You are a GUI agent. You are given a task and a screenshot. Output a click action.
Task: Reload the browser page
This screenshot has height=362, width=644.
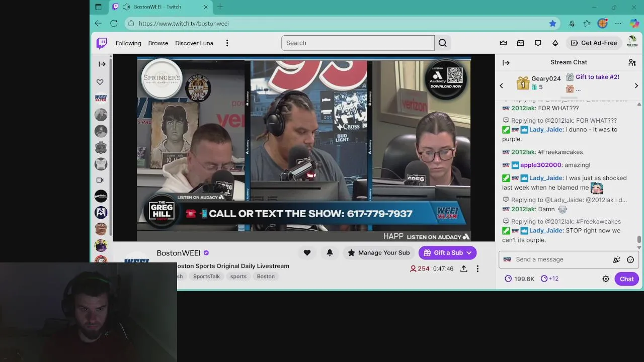pos(114,24)
